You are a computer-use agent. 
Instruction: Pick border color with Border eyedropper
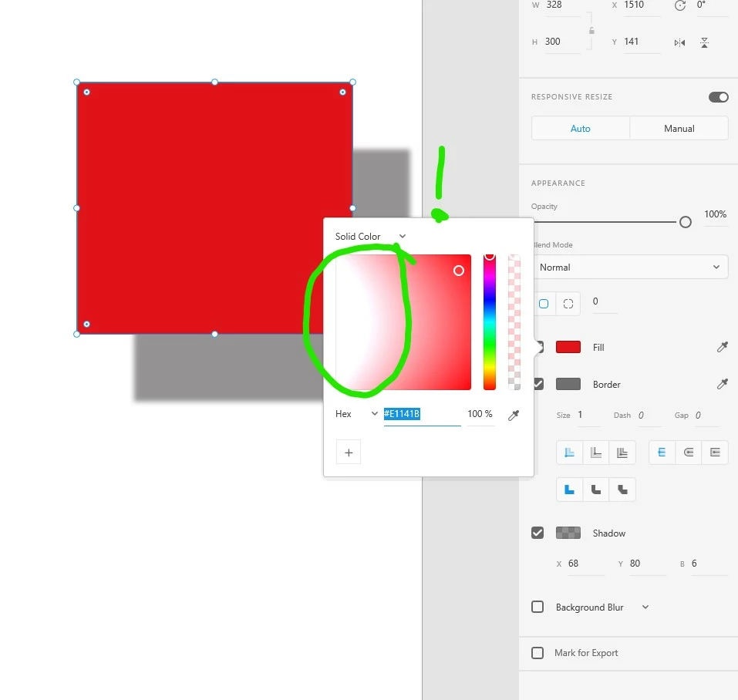point(722,384)
